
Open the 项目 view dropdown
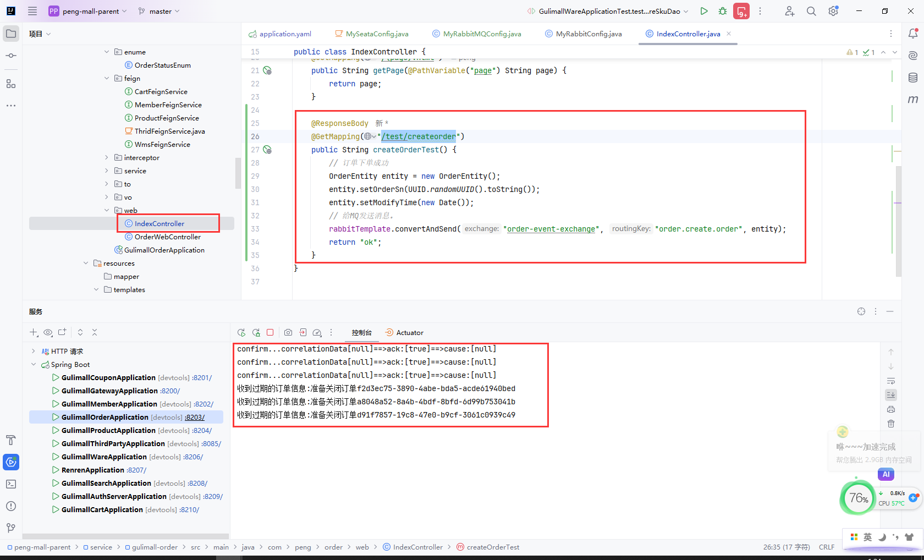[40, 34]
